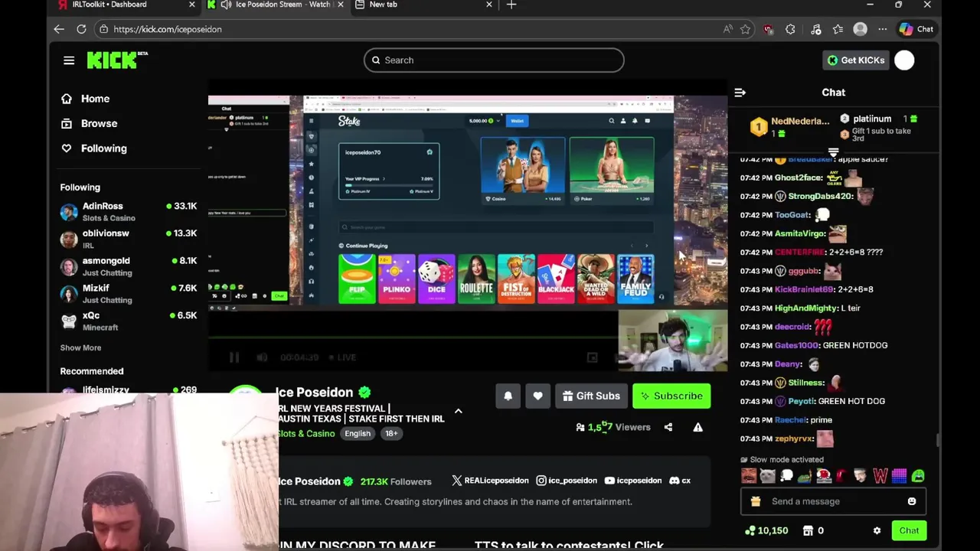Click the notification bell button
The width and height of the screenshot is (980, 551).
click(x=508, y=396)
